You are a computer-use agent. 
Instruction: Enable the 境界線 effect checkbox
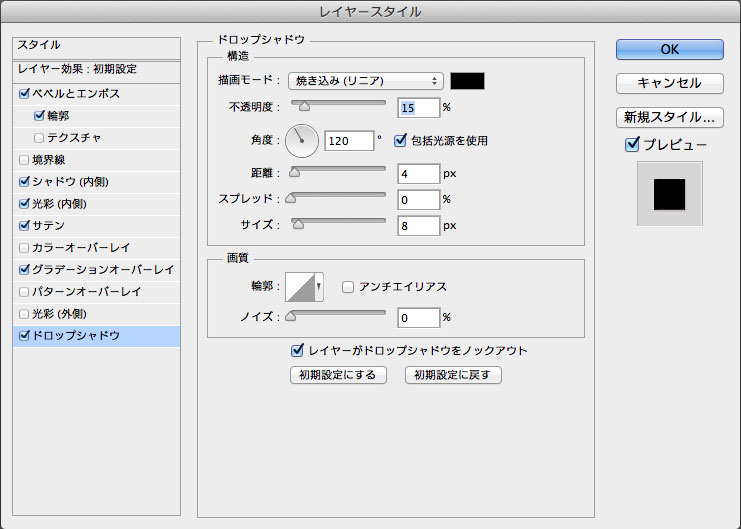24,160
